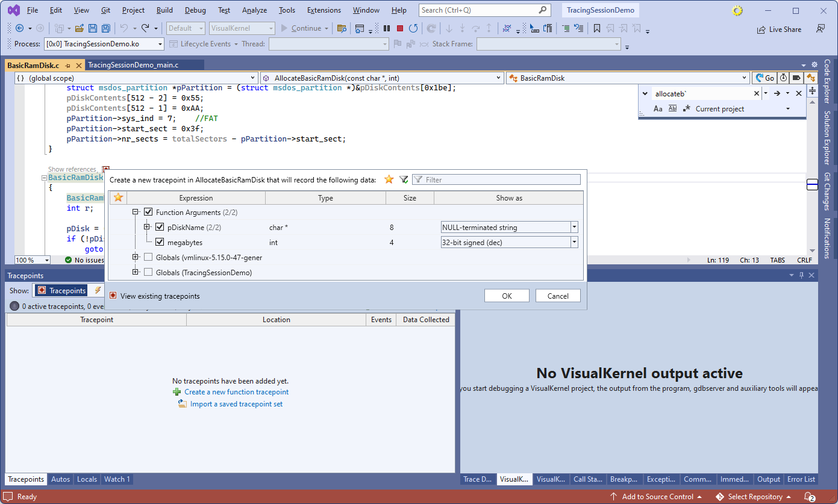Click Create a new function tracepoint link
This screenshot has width=838, height=504.
[236, 392]
